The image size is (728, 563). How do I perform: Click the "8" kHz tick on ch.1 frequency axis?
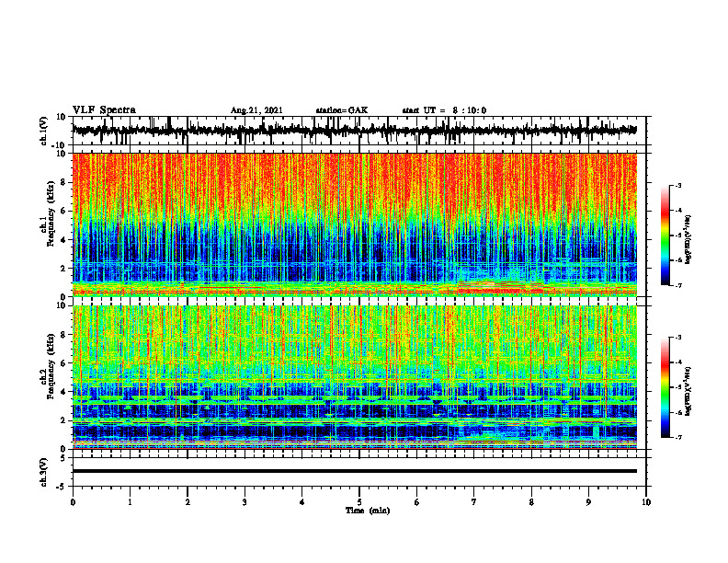click(x=63, y=182)
